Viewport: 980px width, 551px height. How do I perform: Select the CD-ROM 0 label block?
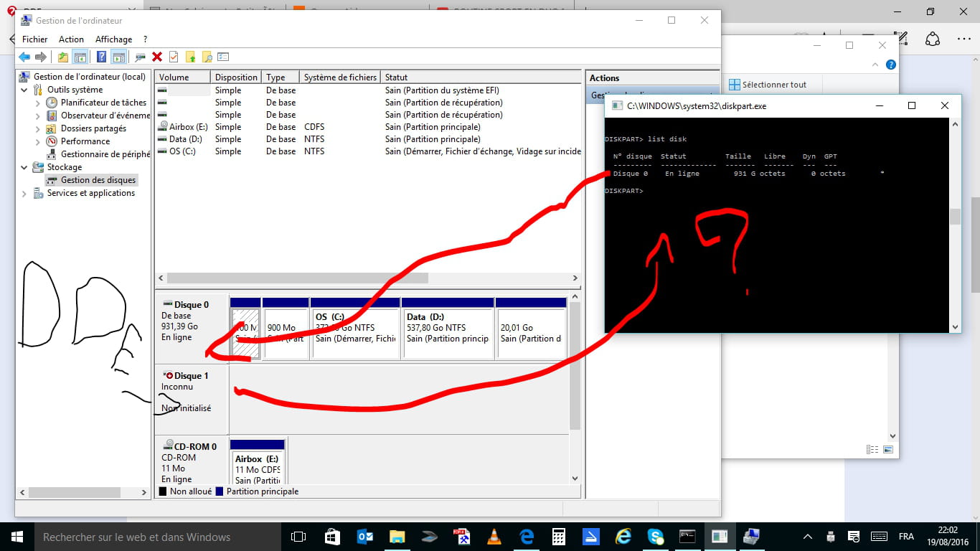tap(192, 460)
